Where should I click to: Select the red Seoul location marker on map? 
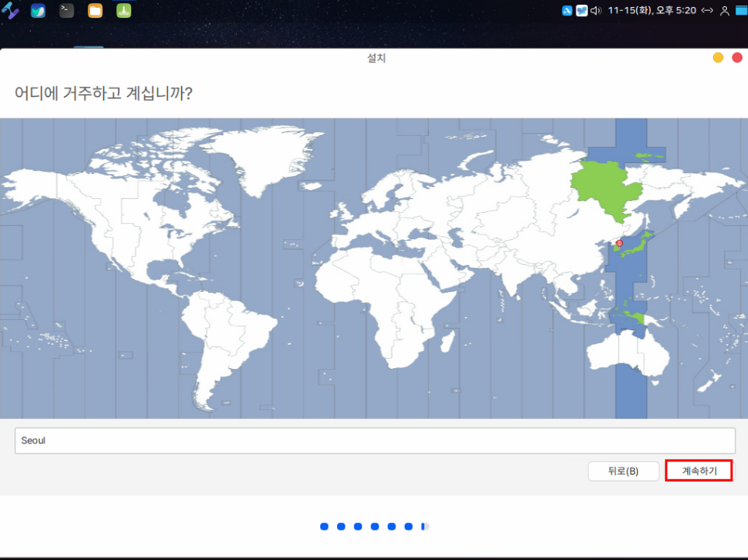[619, 243]
